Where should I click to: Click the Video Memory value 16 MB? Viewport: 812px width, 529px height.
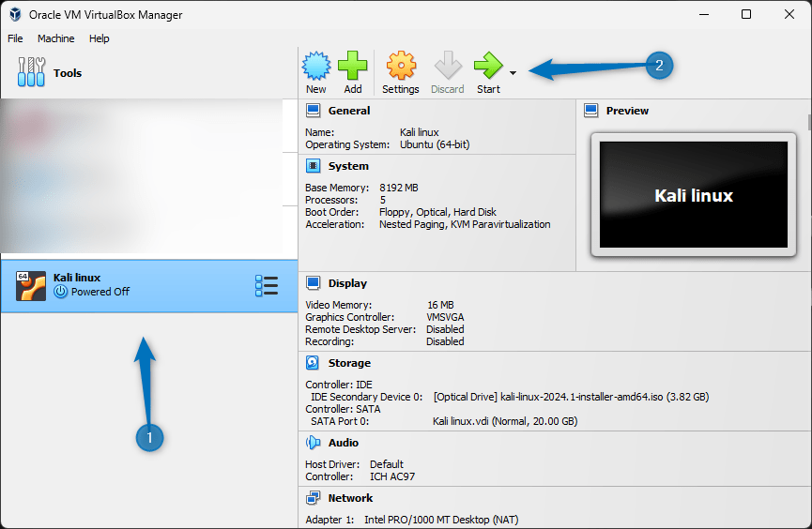[x=440, y=305]
